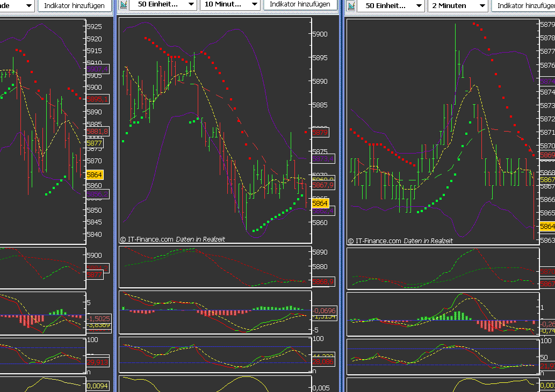
Task: Click the drawing tools icon of the 10-minute chart
Action: pos(123,4)
